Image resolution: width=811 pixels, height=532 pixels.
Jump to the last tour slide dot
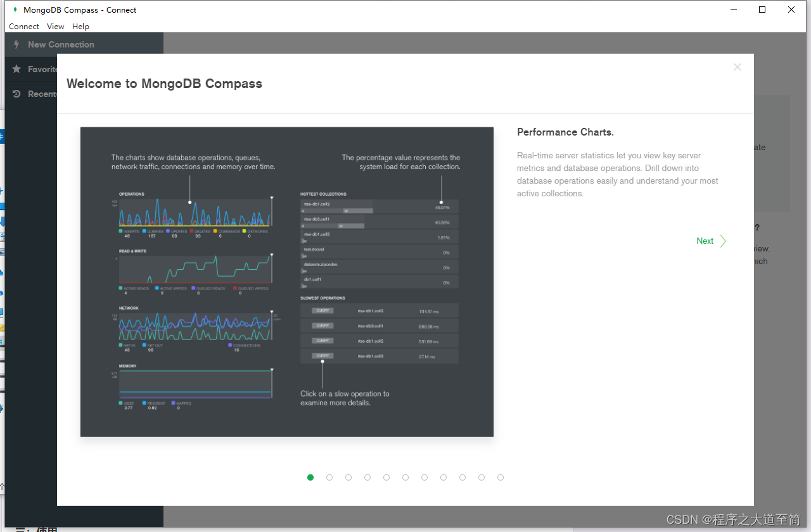[x=501, y=478]
